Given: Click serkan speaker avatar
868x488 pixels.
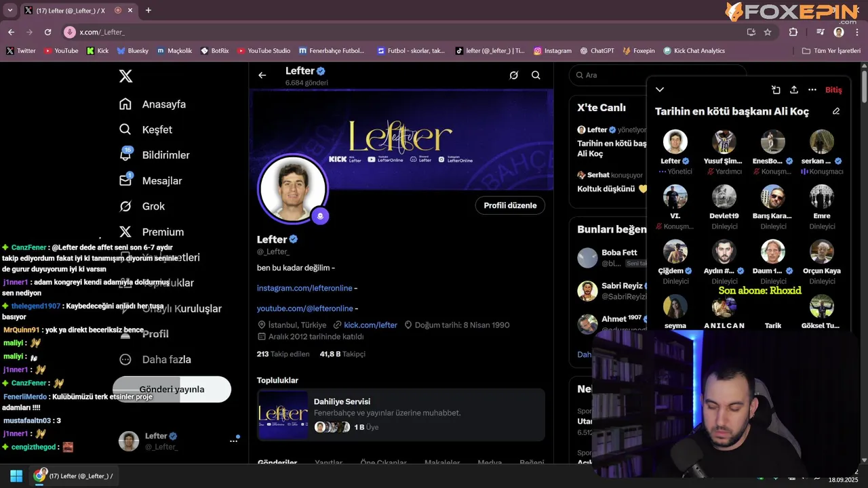Looking at the screenshot, I should (822, 142).
